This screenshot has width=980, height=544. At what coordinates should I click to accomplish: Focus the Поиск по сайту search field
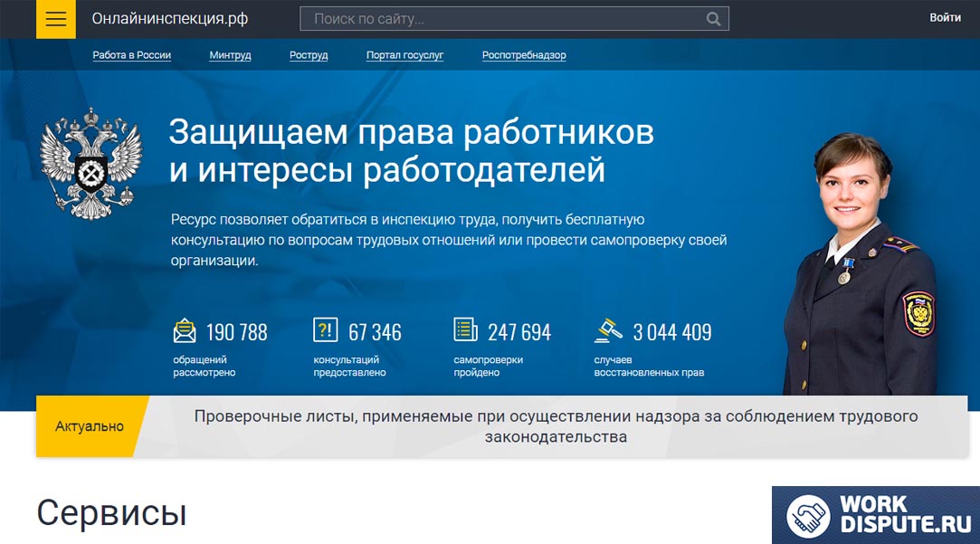[514, 19]
